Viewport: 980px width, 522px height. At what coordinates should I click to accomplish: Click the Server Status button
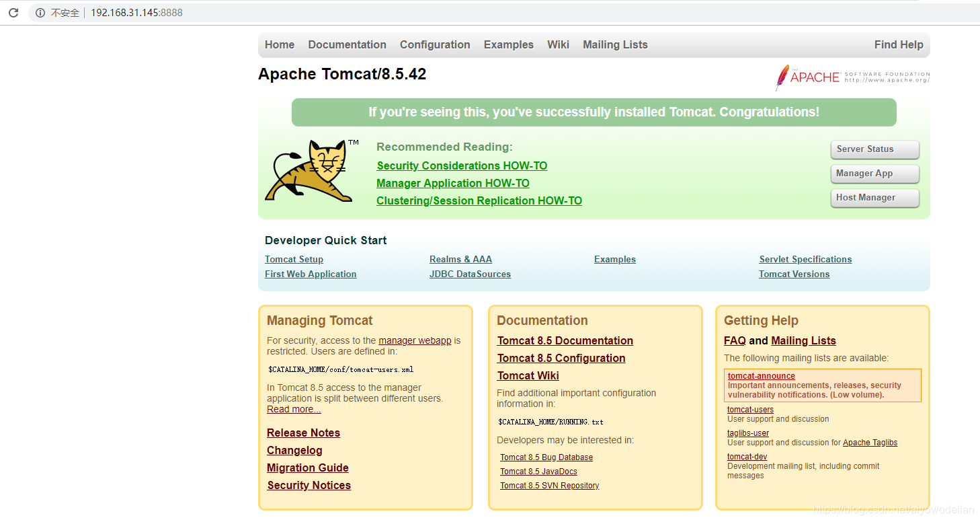[x=874, y=149]
